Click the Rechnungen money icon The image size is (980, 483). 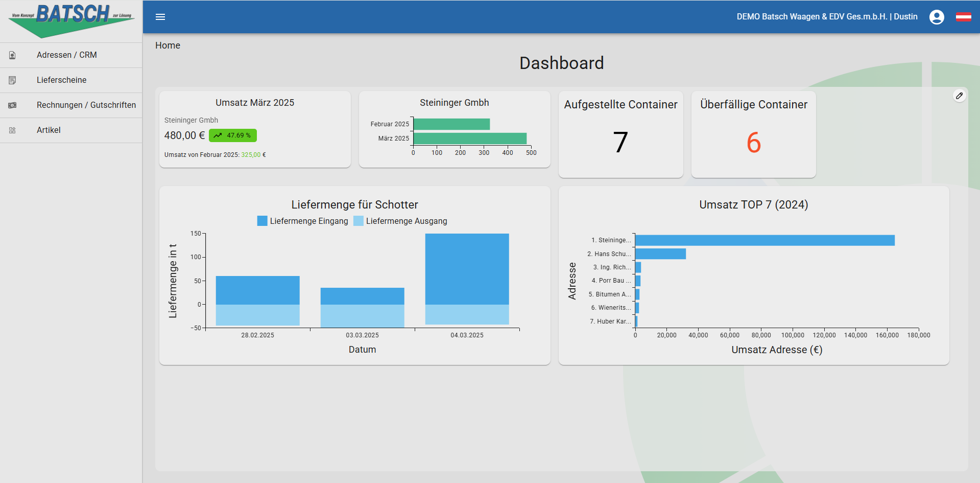pyautogui.click(x=13, y=105)
